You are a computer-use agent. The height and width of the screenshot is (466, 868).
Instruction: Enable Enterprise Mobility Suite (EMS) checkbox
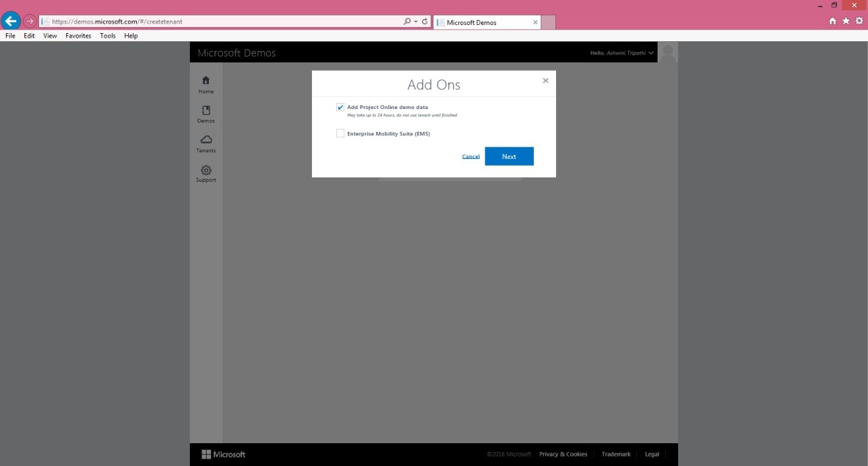point(341,134)
